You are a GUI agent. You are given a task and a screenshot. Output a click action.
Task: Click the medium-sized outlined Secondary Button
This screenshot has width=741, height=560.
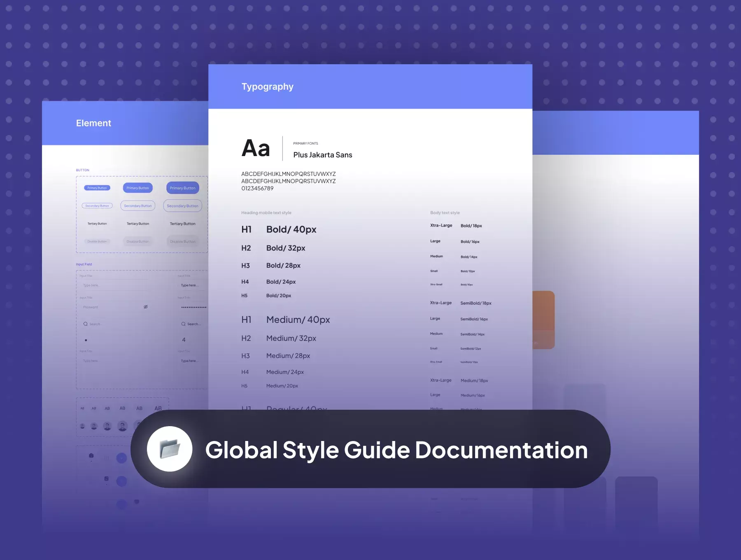[x=138, y=205]
